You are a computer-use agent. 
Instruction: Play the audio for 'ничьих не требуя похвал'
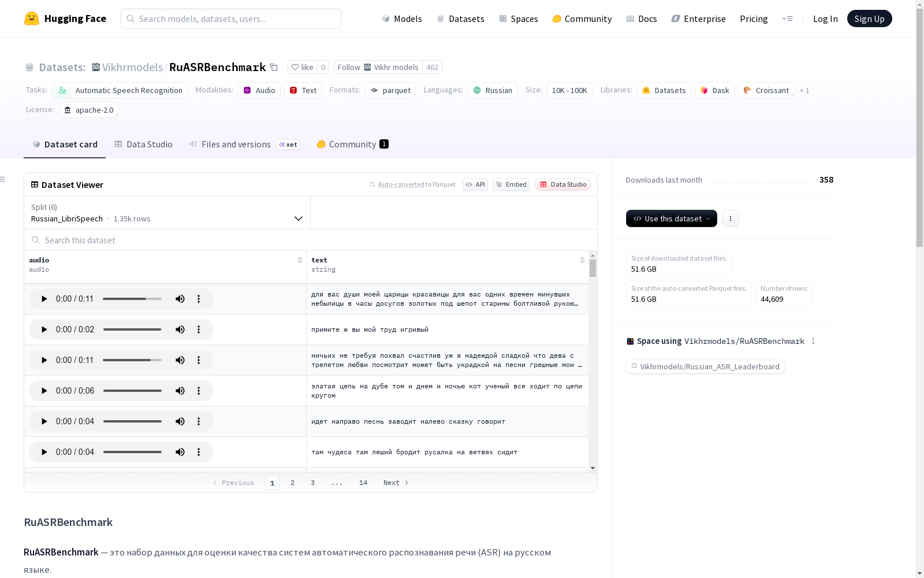44,360
